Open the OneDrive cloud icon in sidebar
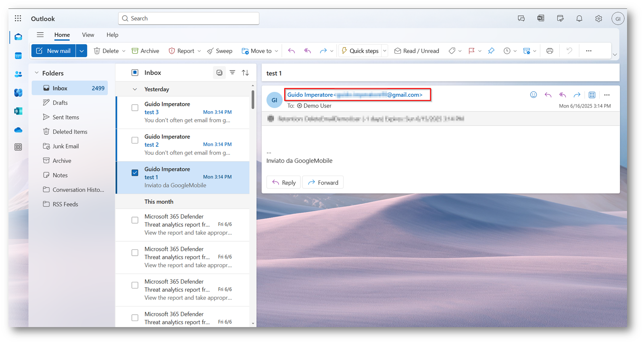Image resolution: width=644 pixels, height=344 pixels. click(x=18, y=130)
